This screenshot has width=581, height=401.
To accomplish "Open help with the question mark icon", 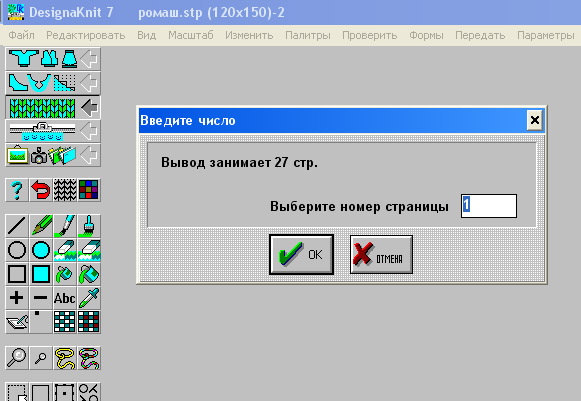I will coord(17,190).
